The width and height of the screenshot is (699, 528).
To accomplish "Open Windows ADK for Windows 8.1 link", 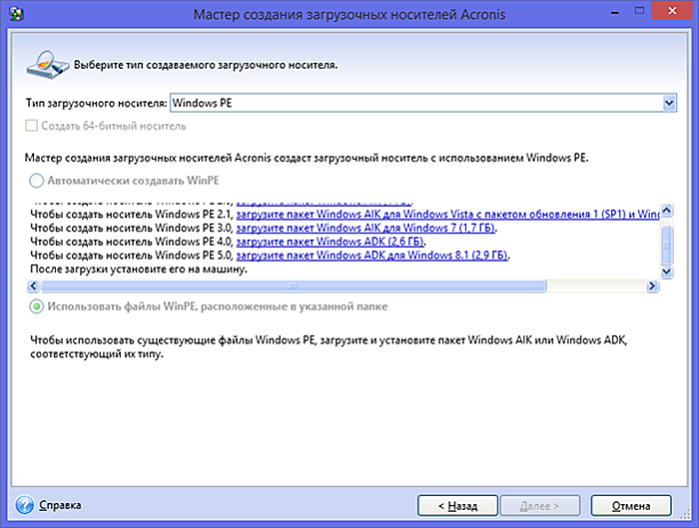I will point(372,256).
